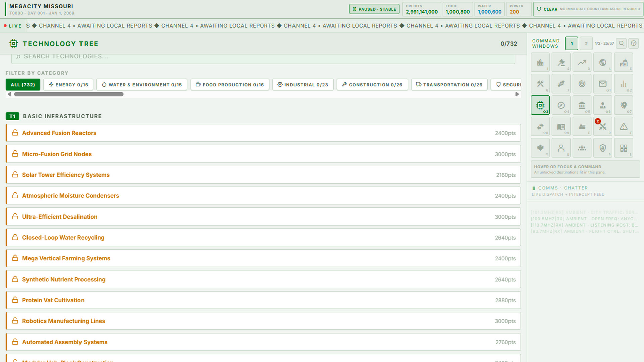This screenshot has width=644, height=362.
Task: Open Robotics Manufacturing Lines technology
Action: point(263,321)
